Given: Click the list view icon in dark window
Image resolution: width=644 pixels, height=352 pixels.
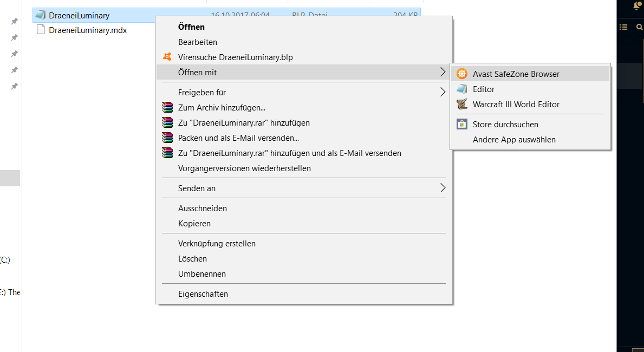Looking at the screenshot, I should click(x=623, y=27).
